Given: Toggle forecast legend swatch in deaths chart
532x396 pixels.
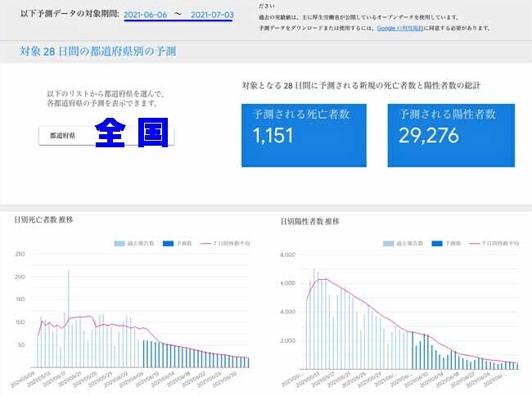Looking at the screenshot, I should click(169, 244).
